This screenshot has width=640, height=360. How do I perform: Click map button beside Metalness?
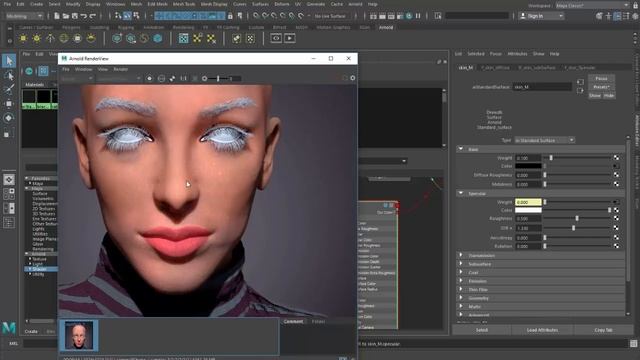616,184
